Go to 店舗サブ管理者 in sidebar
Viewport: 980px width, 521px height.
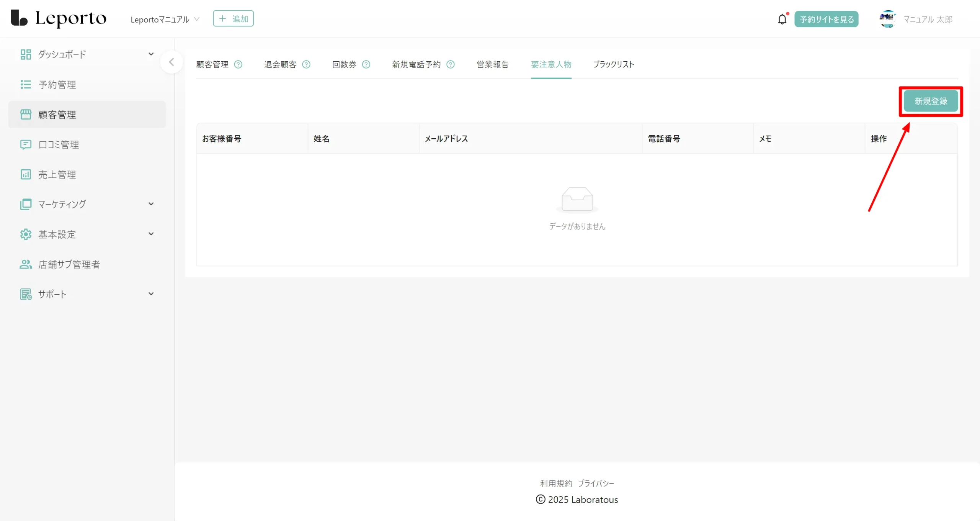87,264
